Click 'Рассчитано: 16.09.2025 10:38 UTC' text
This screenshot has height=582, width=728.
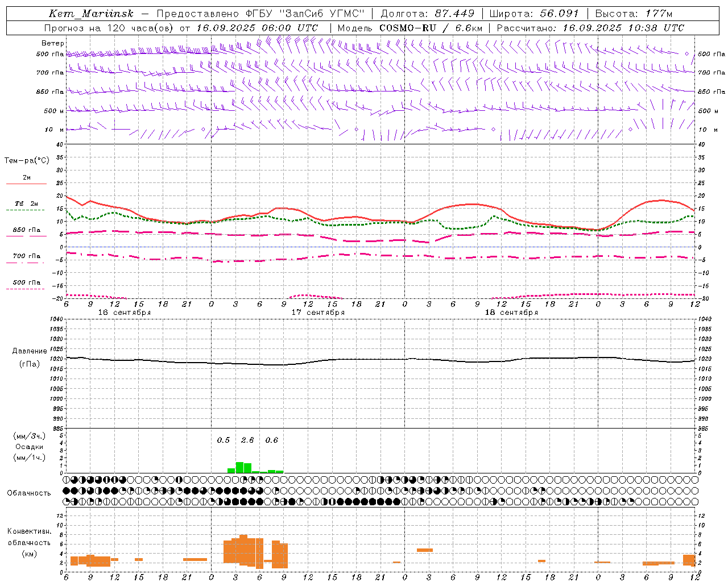coord(590,28)
